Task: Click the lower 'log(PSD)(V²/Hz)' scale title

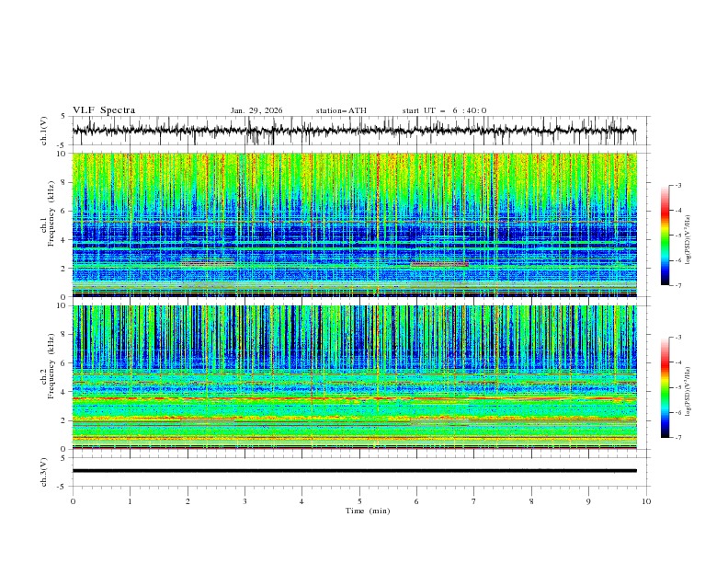Action: click(x=688, y=391)
